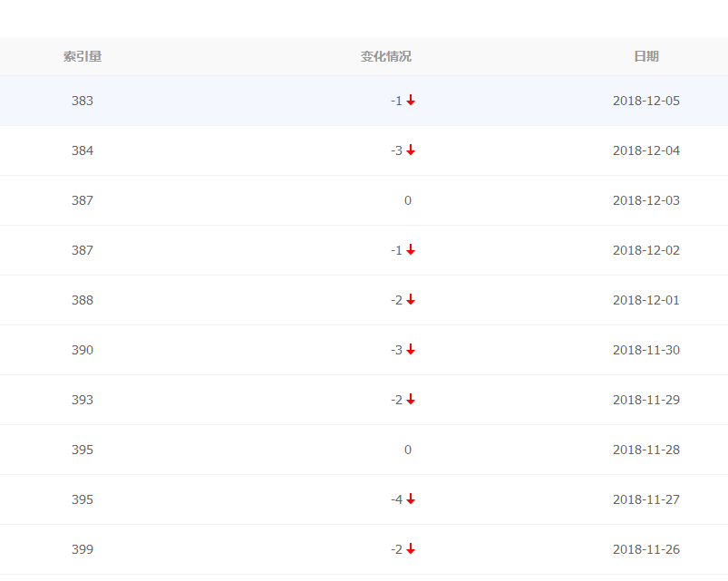Click the red down arrow for 2018-11-29
Viewport: 728px width, 581px height.
[x=411, y=400]
